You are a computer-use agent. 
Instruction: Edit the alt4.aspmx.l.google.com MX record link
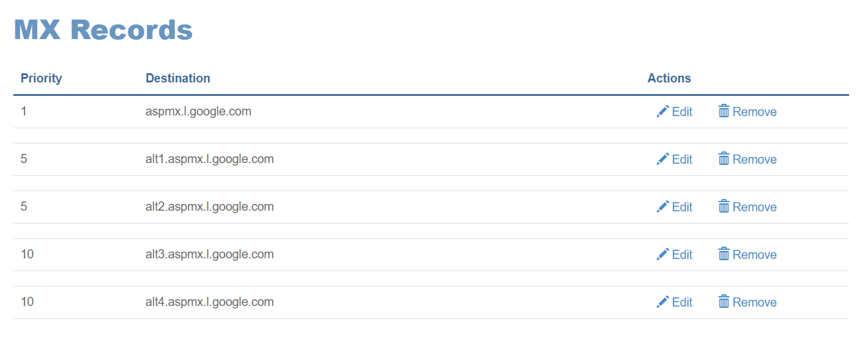pyautogui.click(x=675, y=302)
